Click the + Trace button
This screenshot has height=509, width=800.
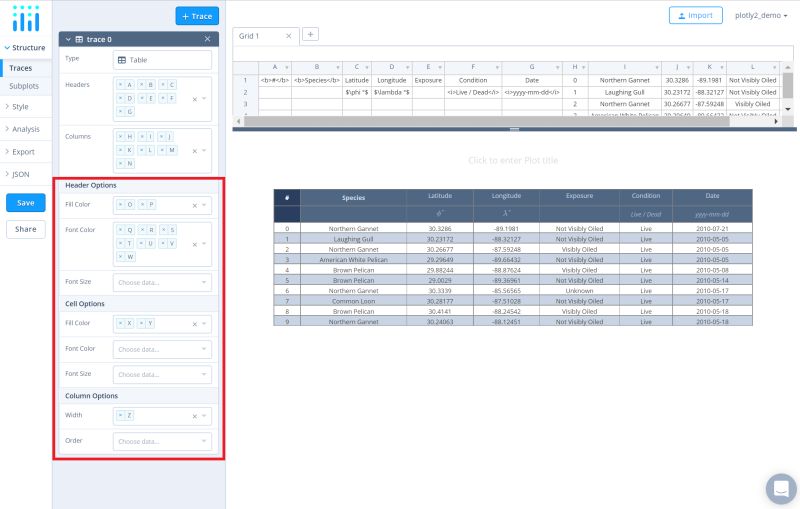[197, 16]
